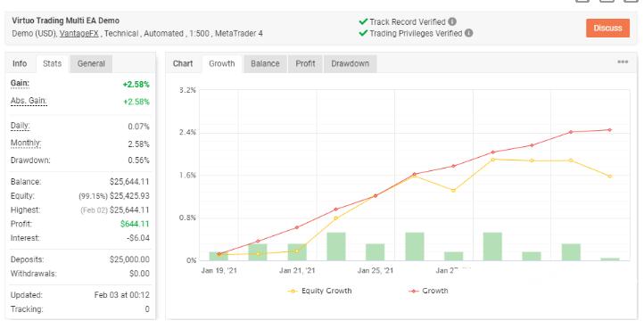Click the Jan 19 green bar
The width and height of the screenshot is (644, 329).
(x=219, y=256)
